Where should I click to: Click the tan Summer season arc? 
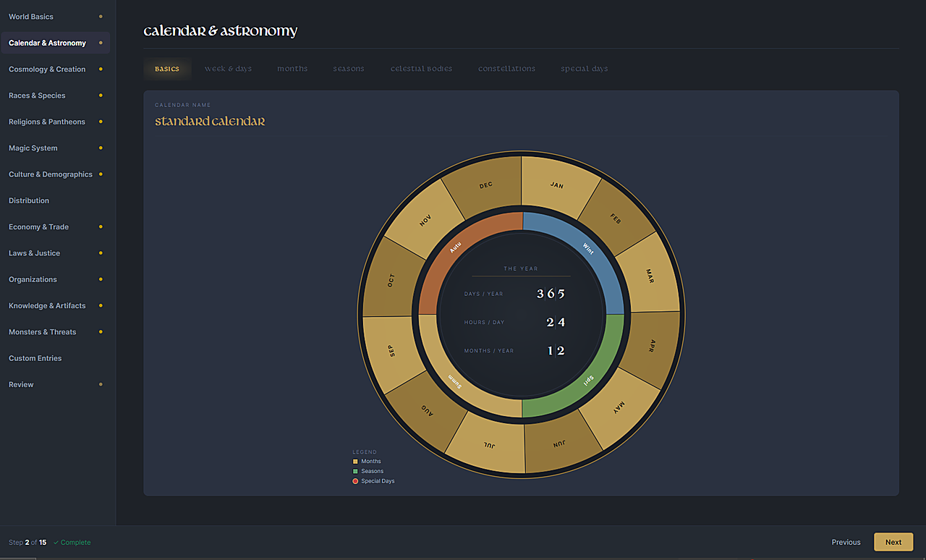[x=455, y=380]
